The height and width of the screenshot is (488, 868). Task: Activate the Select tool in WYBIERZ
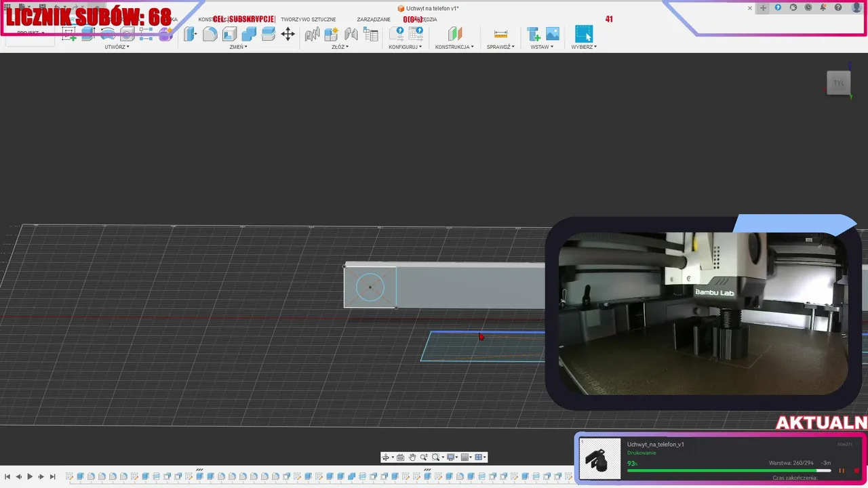[584, 34]
